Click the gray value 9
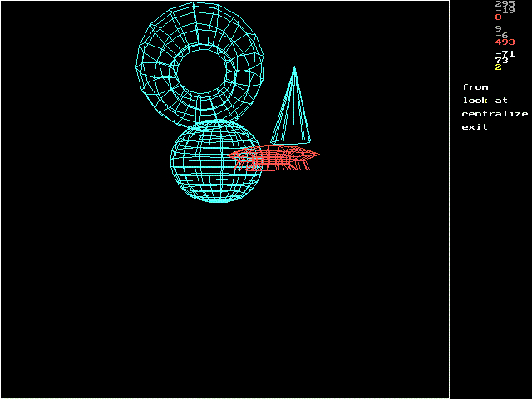Viewport: 532px width, 399px height. click(x=498, y=29)
